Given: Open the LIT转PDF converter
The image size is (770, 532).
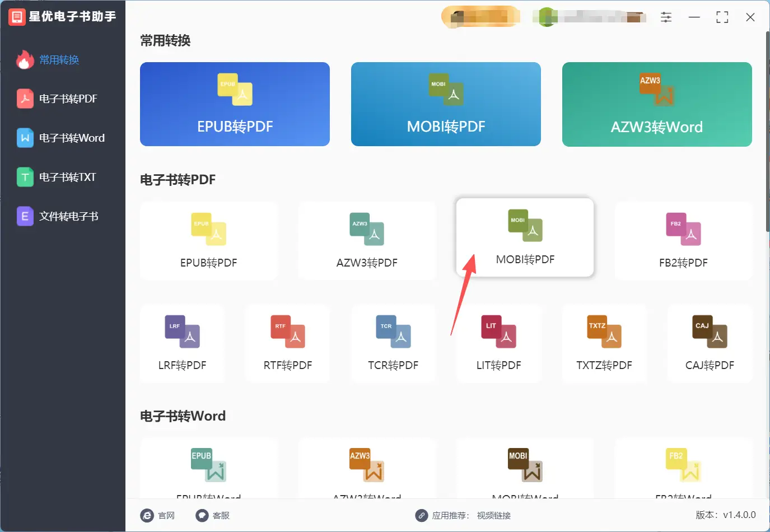Looking at the screenshot, I should [498, 343].
